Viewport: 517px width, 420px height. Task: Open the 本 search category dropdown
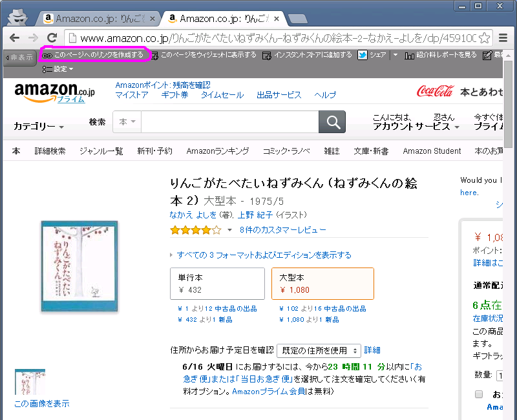(127, 122)
